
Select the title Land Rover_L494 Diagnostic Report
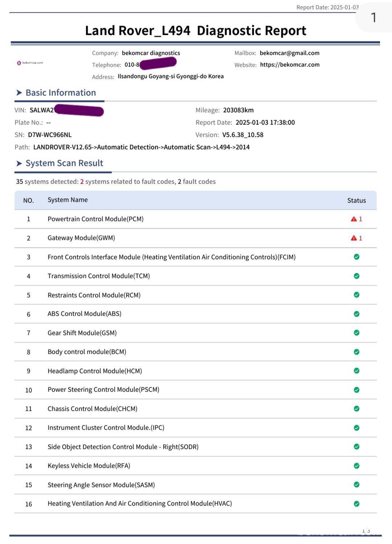point(196,30)
